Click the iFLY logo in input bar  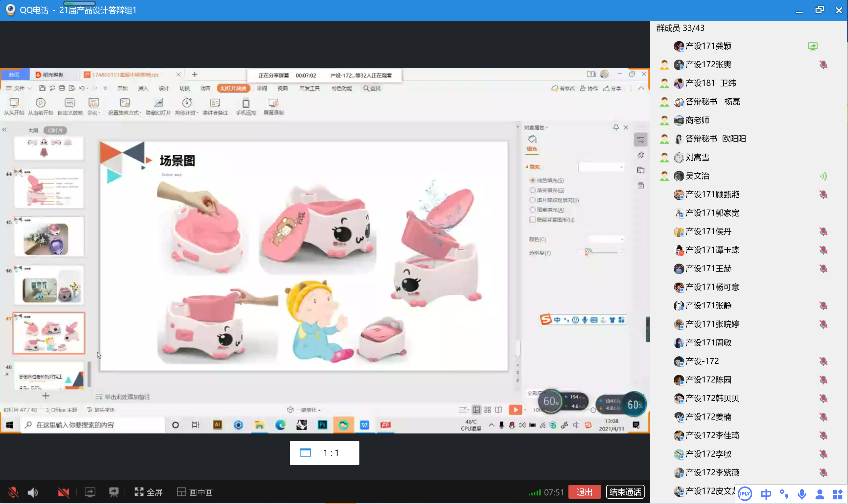pos(745,494)
